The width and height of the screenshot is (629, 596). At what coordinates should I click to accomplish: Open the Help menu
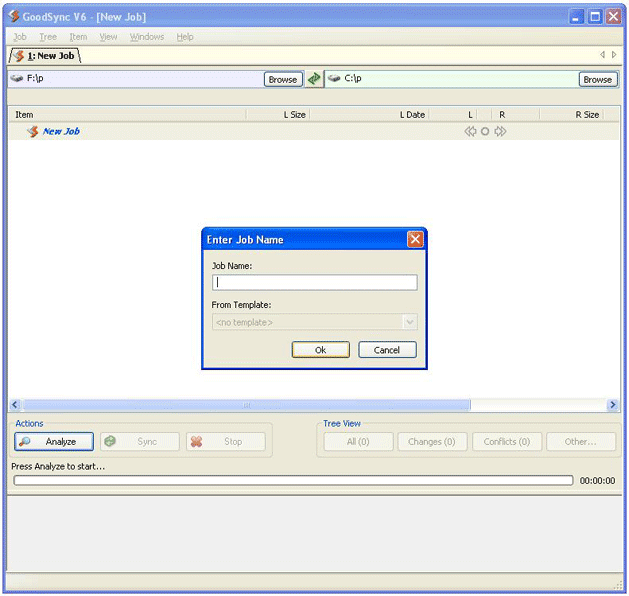185,37
